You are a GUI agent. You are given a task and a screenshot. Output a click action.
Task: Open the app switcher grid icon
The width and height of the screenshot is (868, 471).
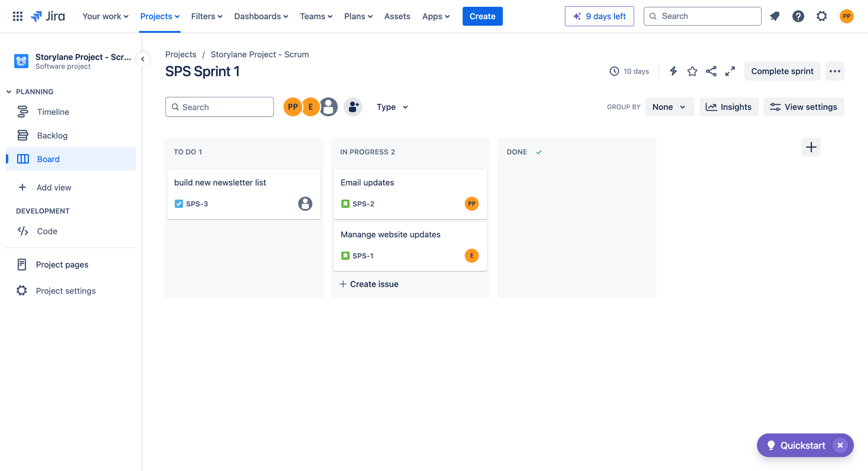(18, 16)
